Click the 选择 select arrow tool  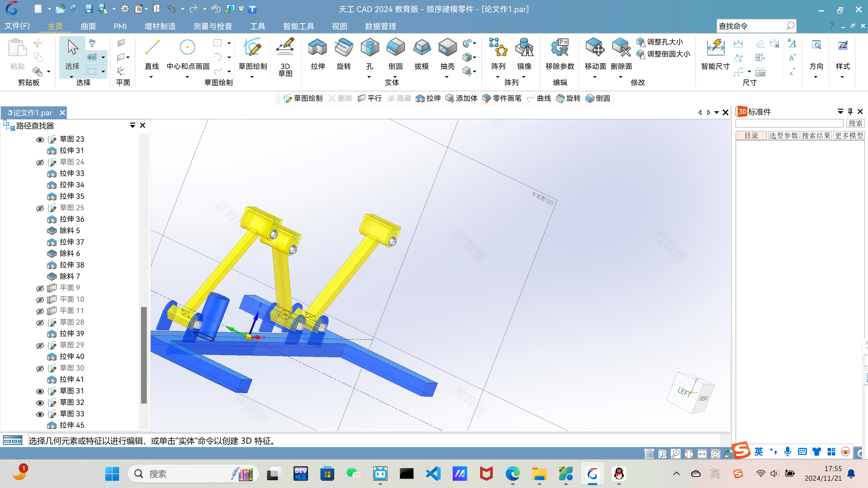(x=72, y=54)
